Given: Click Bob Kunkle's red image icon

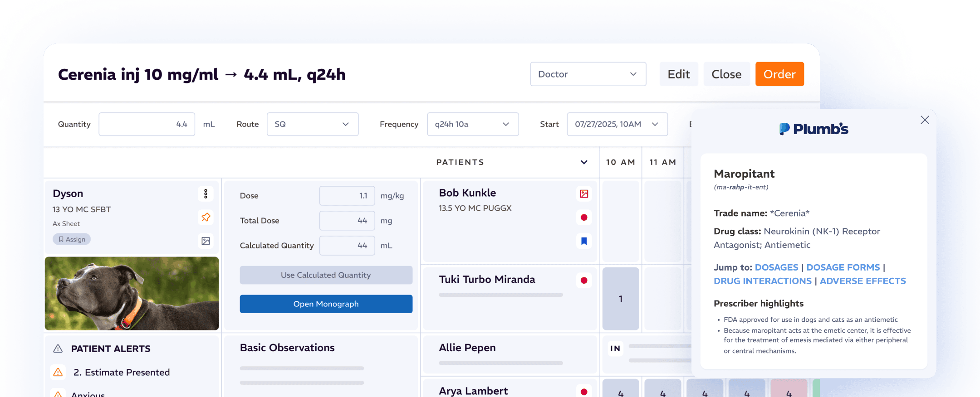Looking at the screenshot, I should (x=584, y=194).
